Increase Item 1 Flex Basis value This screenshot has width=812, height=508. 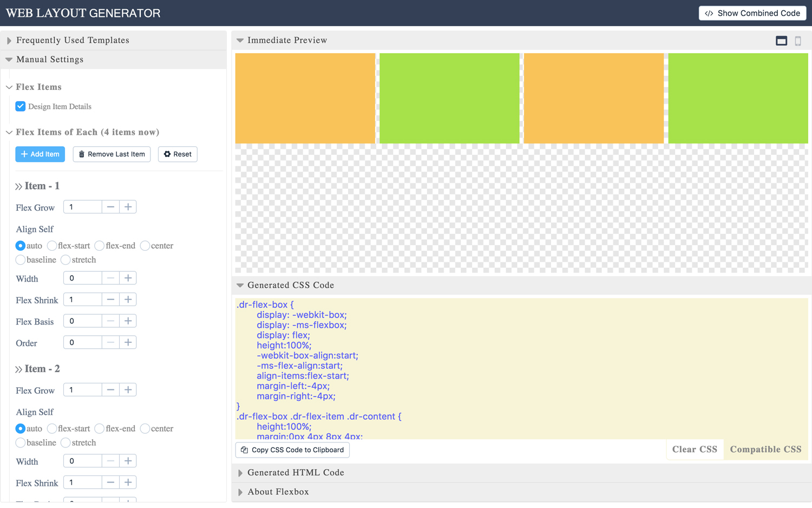pyautogui.click(x=128, y=321)
